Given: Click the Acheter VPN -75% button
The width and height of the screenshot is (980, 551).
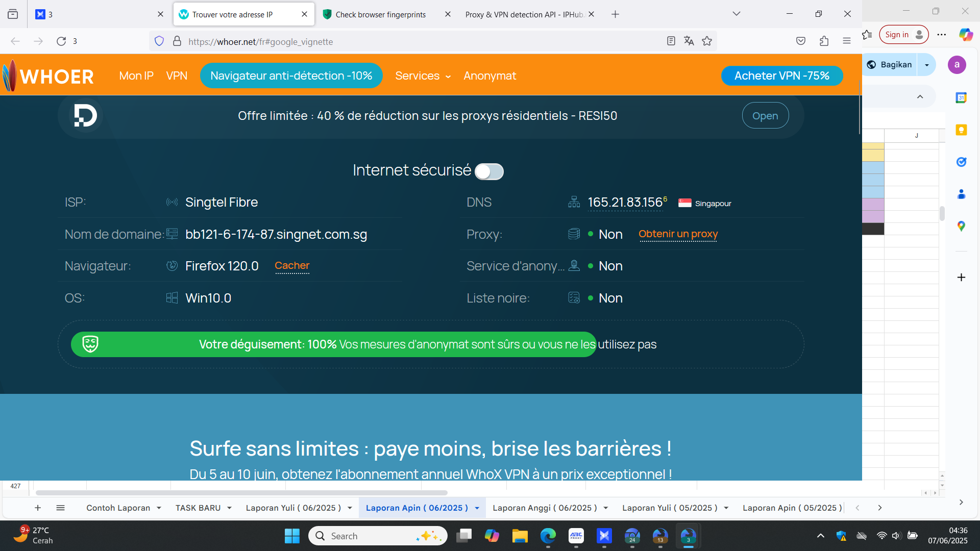Looking at the screenshot, I should click(782, 76).
